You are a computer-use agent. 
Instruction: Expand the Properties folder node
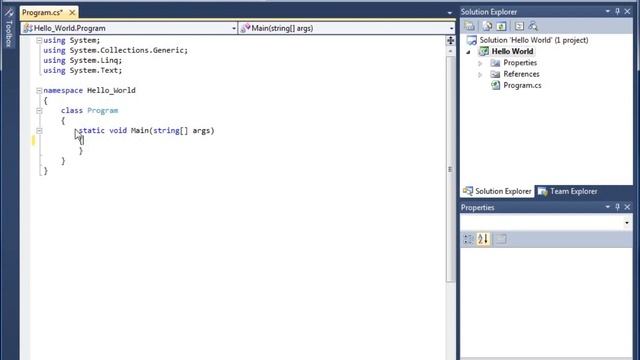pyautogui.click(x=480, y=63)
